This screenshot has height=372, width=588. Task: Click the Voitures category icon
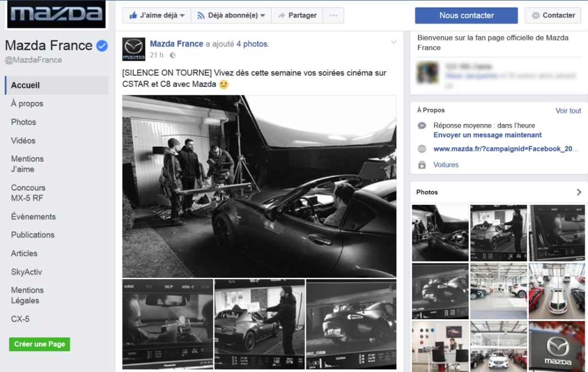pos(422,165)
